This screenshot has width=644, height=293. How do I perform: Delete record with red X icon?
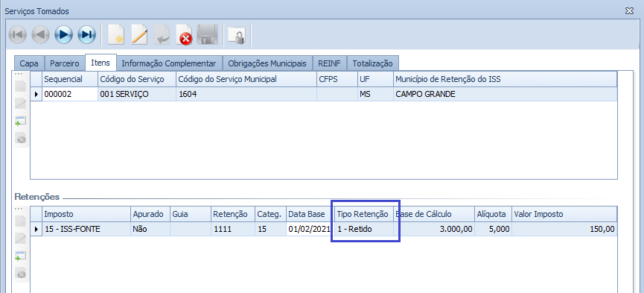click(x=185, y=34)
